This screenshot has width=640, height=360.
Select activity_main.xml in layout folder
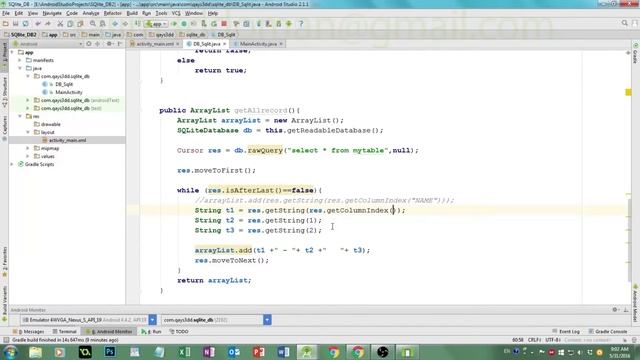point(67,140)
